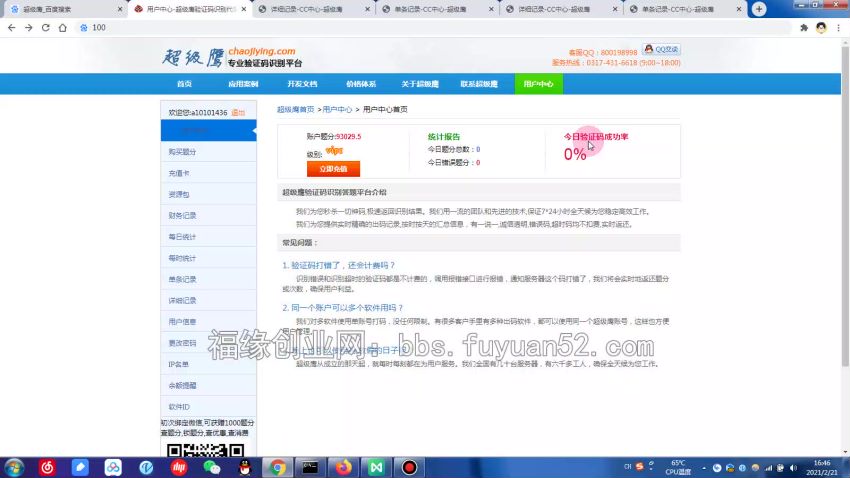
Task: Open the Chrome extensions puzzle icon
Action: click(803, 28)
